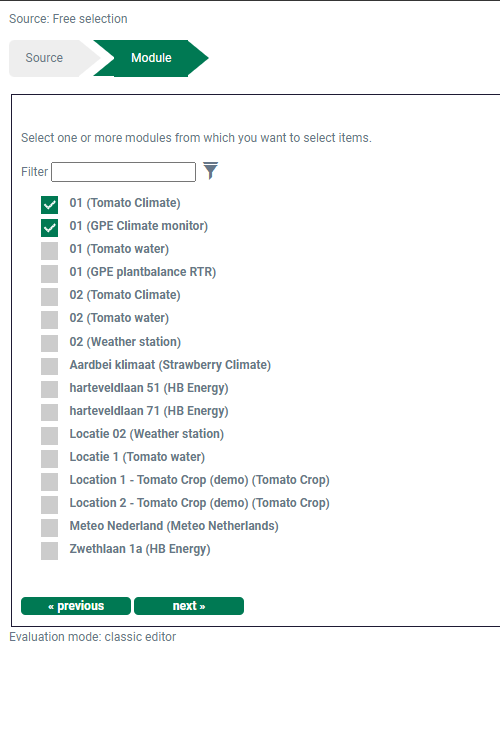Image resolution: width=500 pixels, height=740 pixels.
Task: Click the next » button
Action: [x=189, y=606]
